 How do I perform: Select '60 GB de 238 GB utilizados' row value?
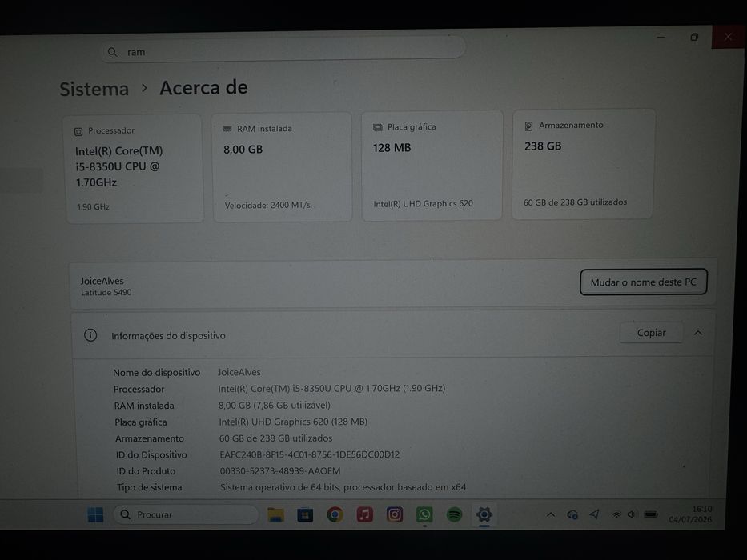click(276, 438)
